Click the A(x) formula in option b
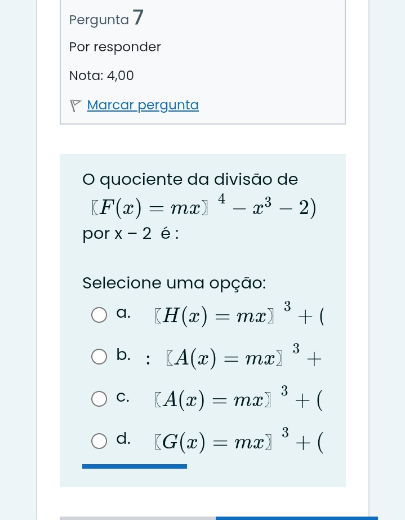This screenshot has width=405, height=520. (244, 357)
